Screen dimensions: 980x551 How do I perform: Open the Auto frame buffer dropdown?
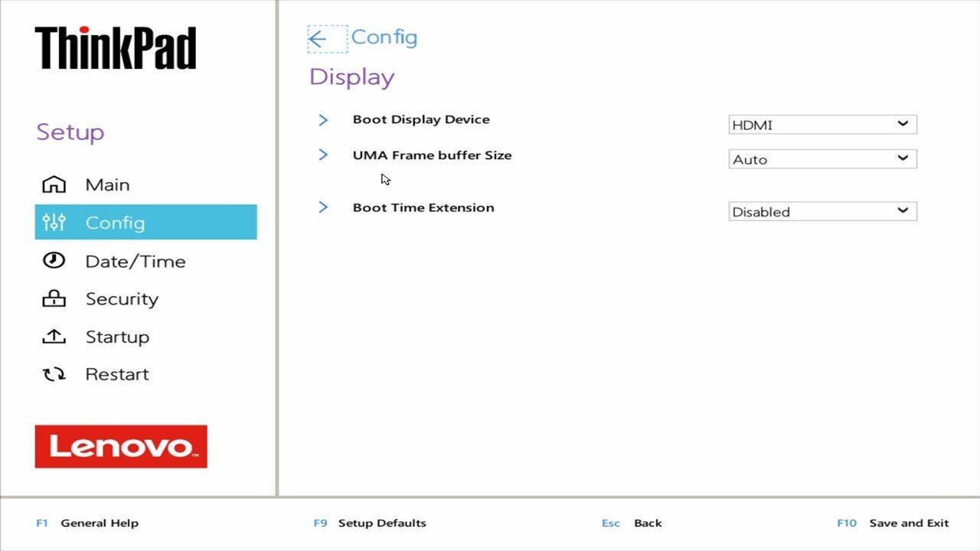(x=822, y=159)
